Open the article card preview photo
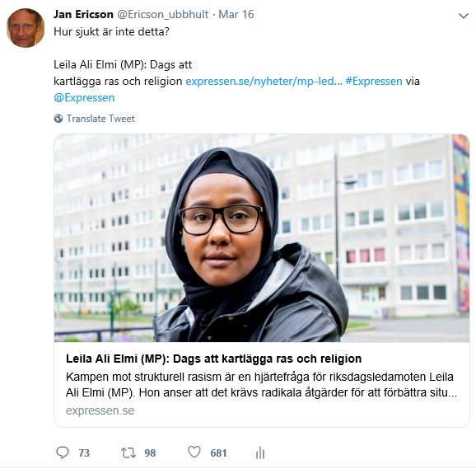Screen dimensions: 476x469 (x=262, y=238)
